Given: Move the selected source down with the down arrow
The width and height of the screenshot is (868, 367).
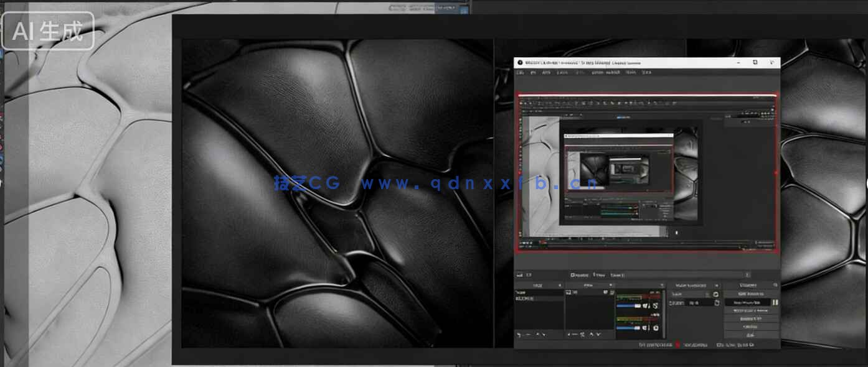Looking at the screenshot, I should [x=597, y=335].
